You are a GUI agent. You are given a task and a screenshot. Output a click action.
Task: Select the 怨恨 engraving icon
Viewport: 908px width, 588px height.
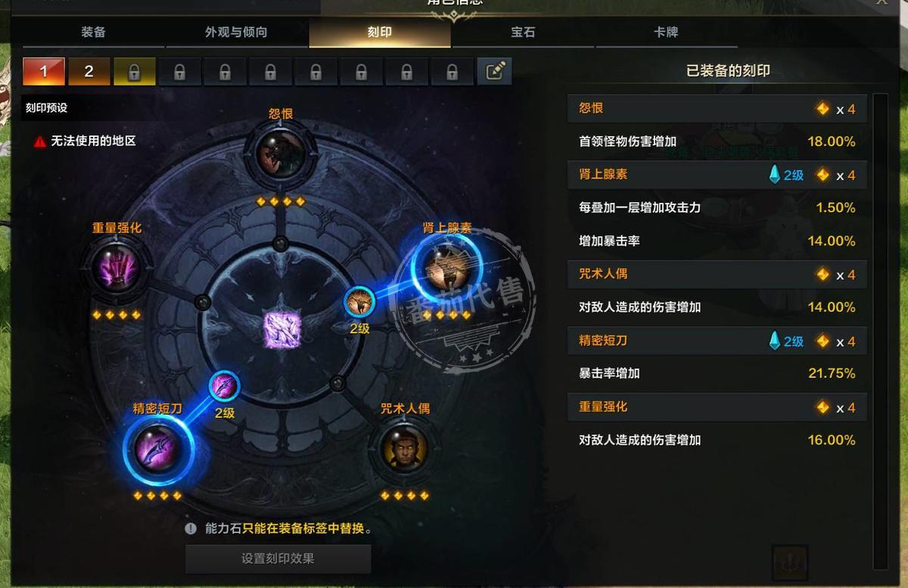[x=280, y=154]
